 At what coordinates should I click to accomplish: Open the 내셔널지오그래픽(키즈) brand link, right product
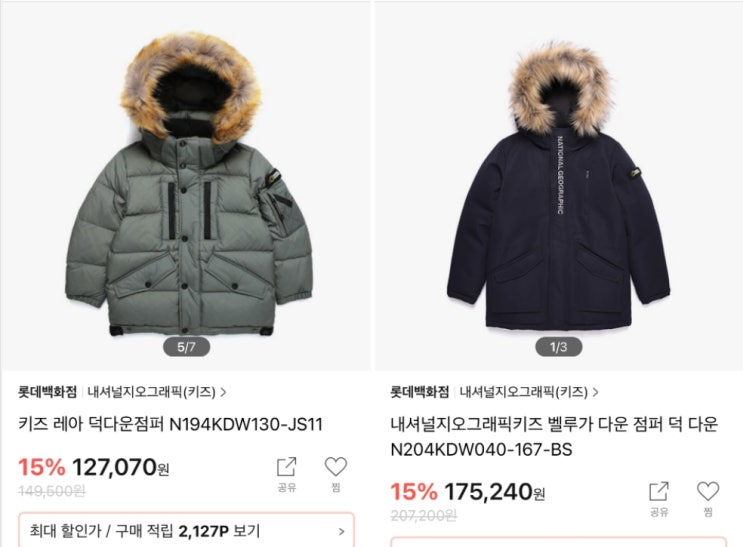coord(524,392)
